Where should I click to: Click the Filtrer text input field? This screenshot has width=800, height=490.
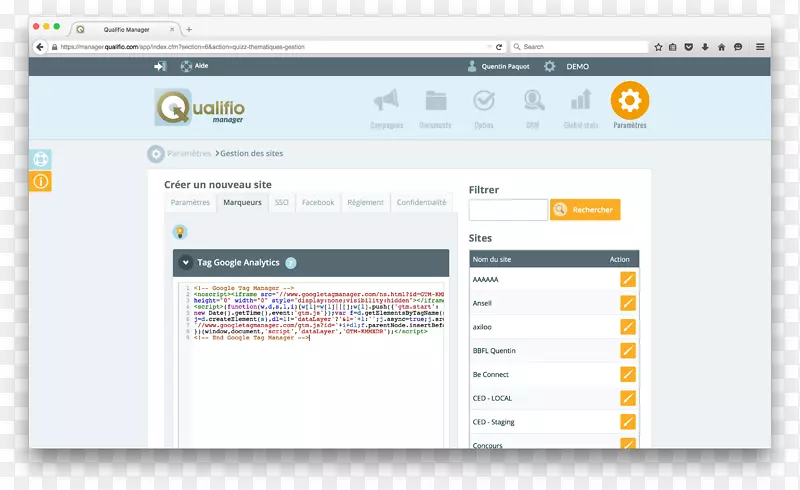click(508, 210)
